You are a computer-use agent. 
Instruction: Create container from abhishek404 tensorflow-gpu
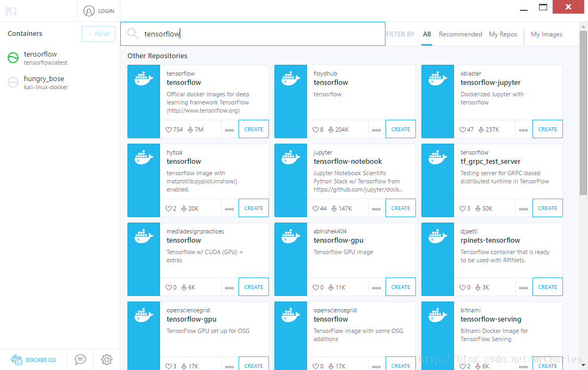401,287
